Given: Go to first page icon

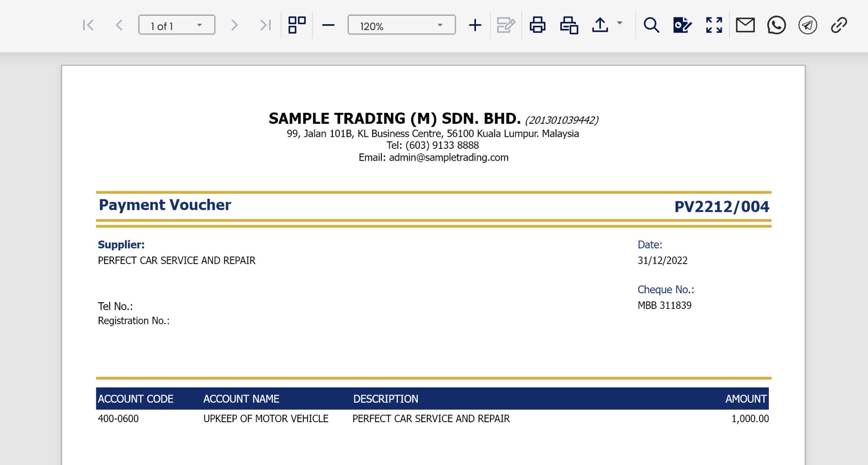Looking at the screenshot, I should pyautogui.click(x=88, y=25).
